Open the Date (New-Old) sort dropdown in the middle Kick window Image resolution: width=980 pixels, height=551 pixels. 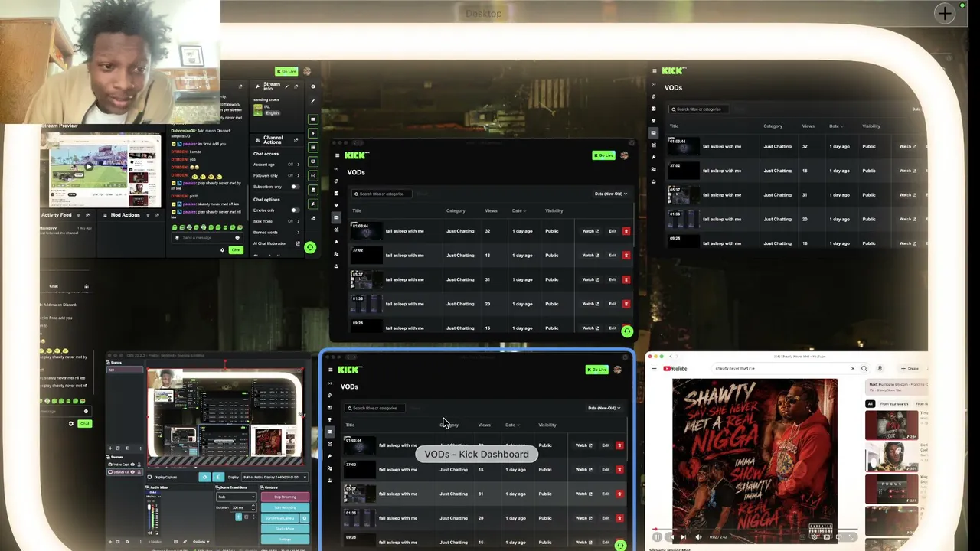click(x=610, y=194)
